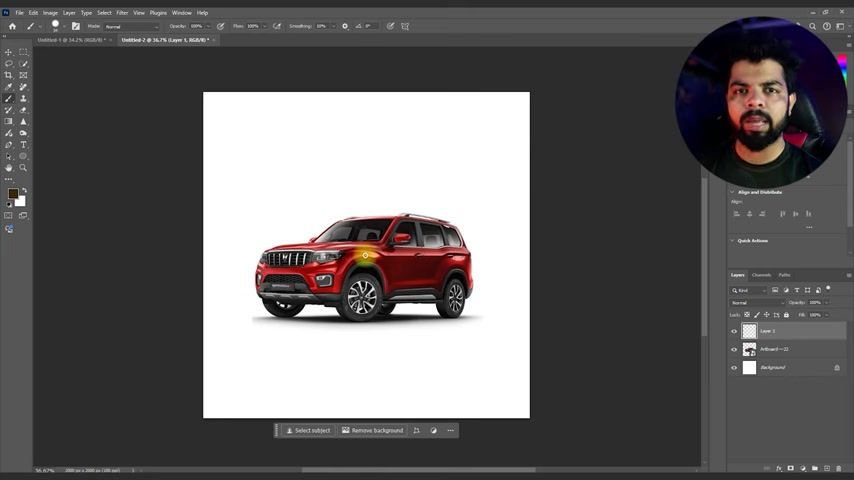Open the Image menu
The height and width of the screenshot is (480, 854).
(50, 13)
